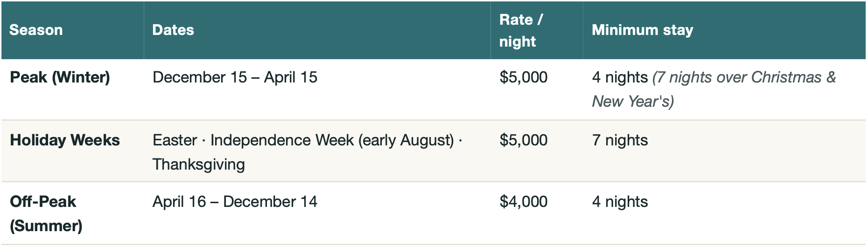Click the Dates column header
868x247 pixels.
[x=173, y=30]
